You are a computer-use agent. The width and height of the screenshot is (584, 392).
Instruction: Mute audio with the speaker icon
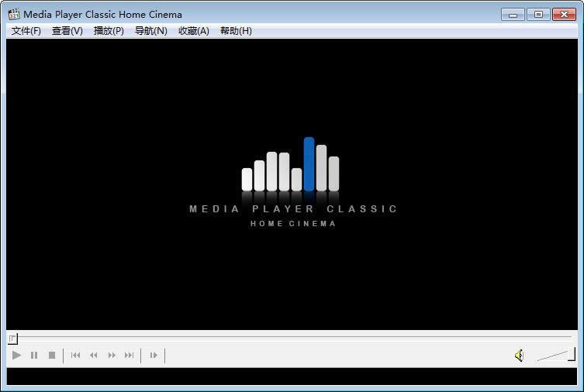(x=519, y=356)
